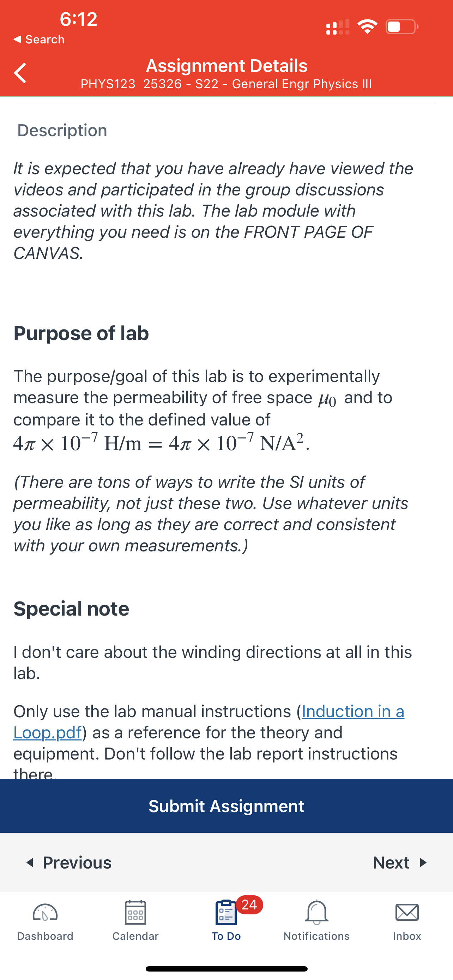Tap the 6:12 clock in status bar
453x980 pixels.
[79, 19]
